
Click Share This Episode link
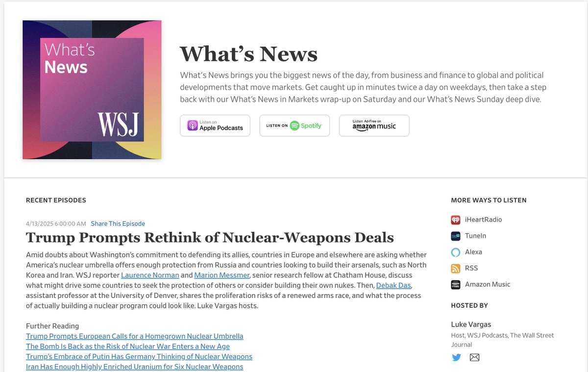point(118,223)
